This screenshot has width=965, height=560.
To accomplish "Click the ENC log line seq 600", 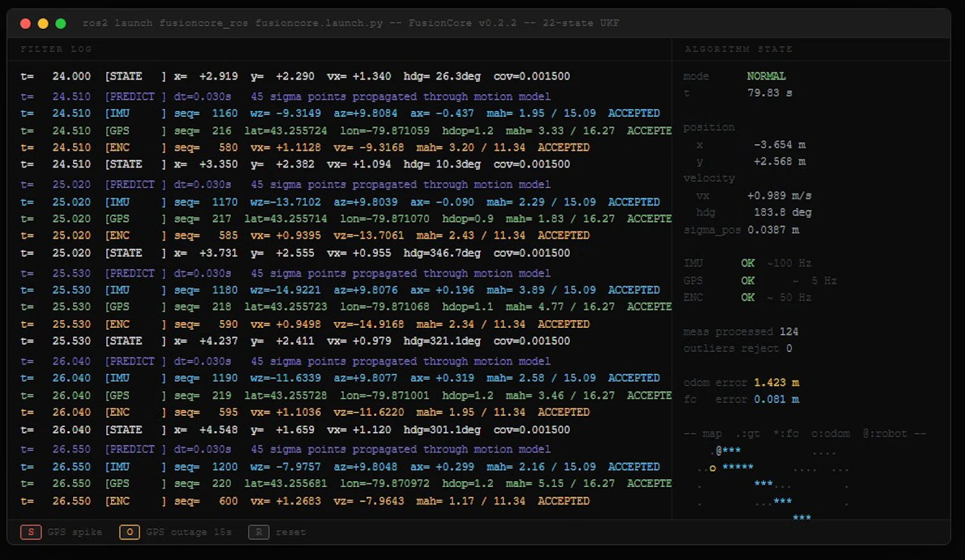I will (x=305, y=502).
